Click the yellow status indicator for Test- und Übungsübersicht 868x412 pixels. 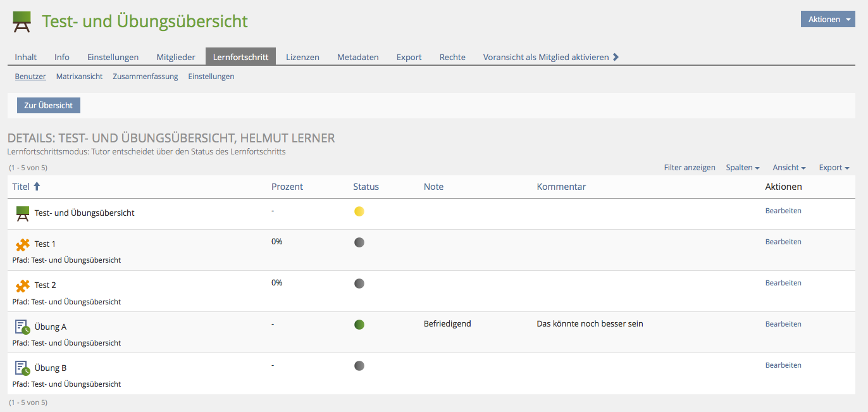(x=359, y=211)
